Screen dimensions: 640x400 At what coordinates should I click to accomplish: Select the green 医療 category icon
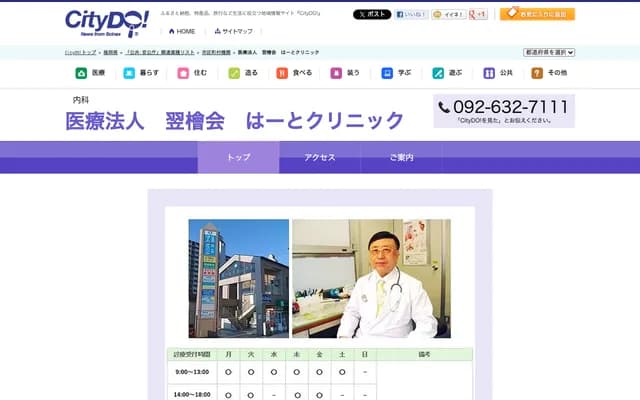tap(81, 73)
